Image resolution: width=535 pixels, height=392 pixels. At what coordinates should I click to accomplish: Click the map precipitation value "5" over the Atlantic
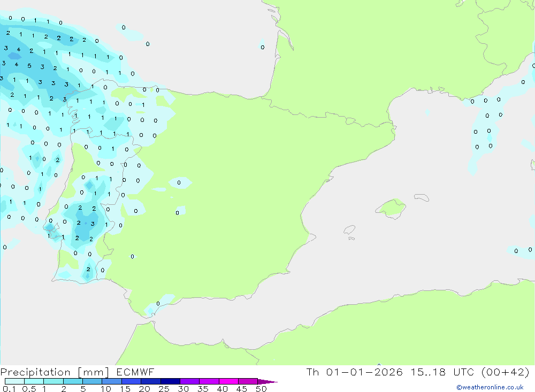click(29, 65)
